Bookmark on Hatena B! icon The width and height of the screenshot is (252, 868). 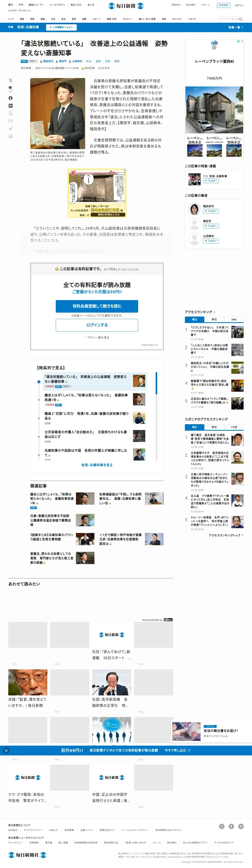(x=10, y=106)
